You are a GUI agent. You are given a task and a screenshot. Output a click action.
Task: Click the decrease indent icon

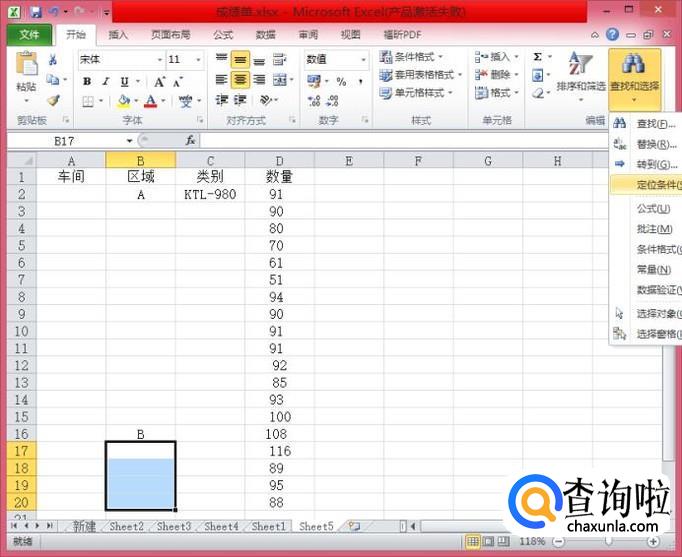pyautogui.click(x=221, y=100)
